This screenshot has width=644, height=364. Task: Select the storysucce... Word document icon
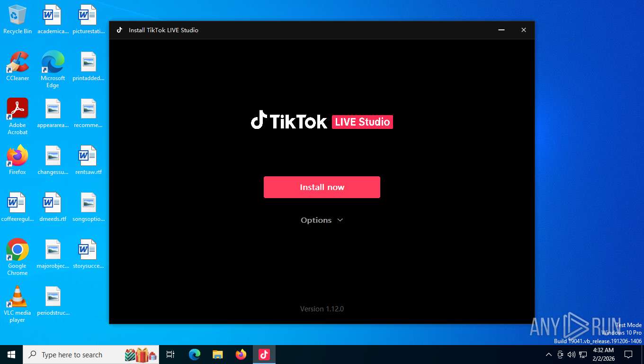(x=88, y=254)
